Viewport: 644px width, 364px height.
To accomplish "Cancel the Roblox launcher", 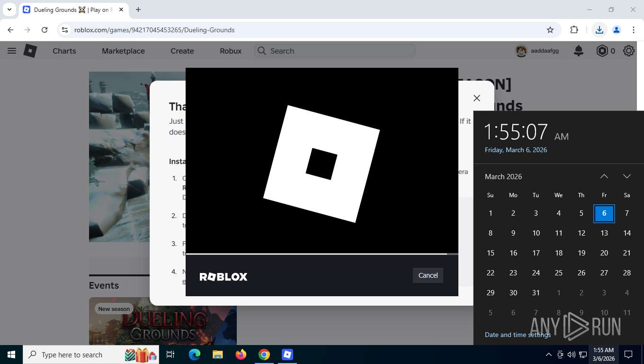I will pos(428,275).
